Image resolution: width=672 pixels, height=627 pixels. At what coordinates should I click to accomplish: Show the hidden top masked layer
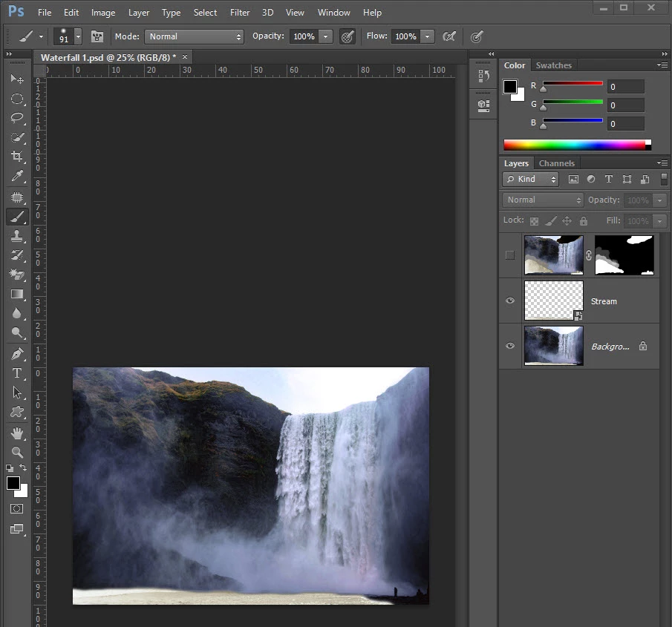(x=509, y=255)
